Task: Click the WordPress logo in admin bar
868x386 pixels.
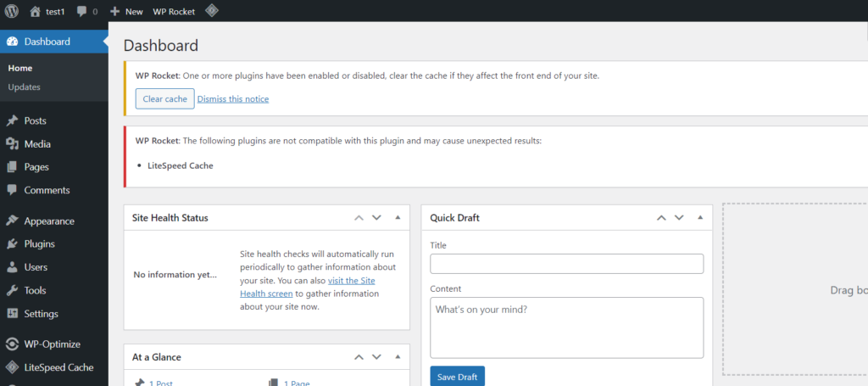Action: 12,10
